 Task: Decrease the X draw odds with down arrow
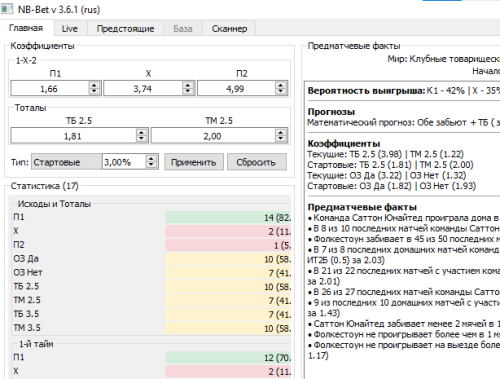188,92
